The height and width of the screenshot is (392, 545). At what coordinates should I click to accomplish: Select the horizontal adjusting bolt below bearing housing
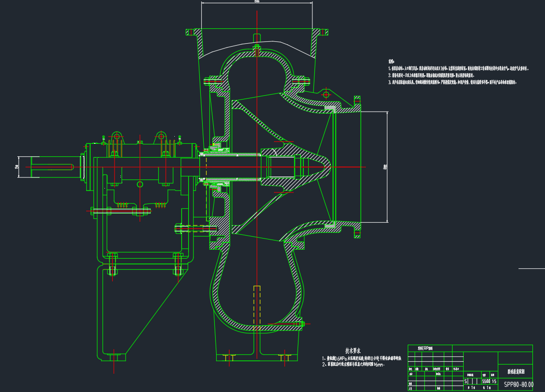pyautogui.click(x=120, y=210)
